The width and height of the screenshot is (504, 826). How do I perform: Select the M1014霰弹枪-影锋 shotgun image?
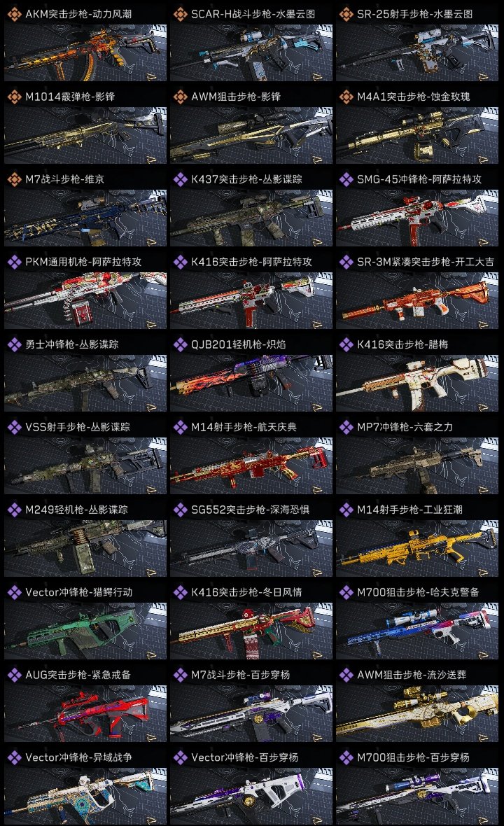(x=85, y=135)
